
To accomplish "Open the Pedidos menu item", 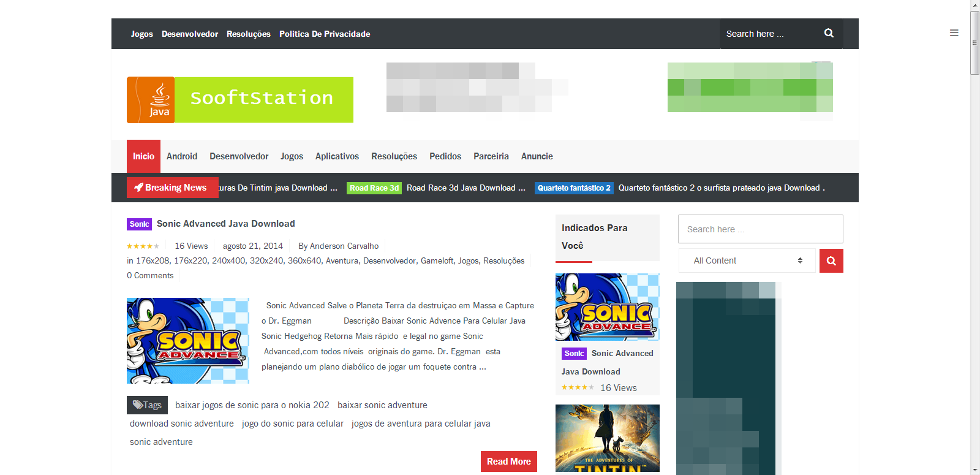I will click(445, 156).
